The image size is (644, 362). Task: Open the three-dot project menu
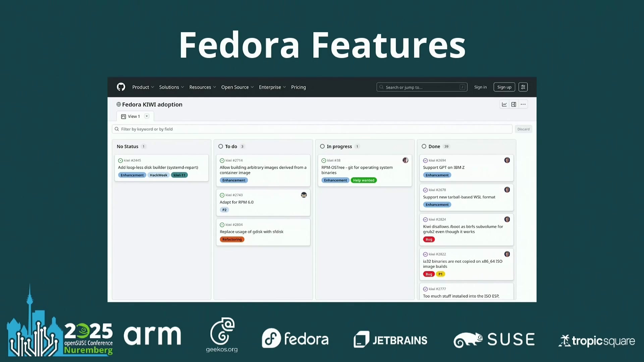click(x=523, y=104)
